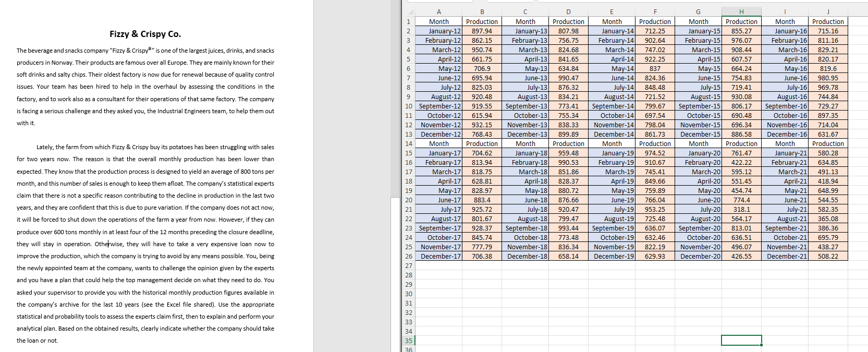This screenshot has width=868, height=352.
Task: Click cell July-19
Action: click(612, 209)
